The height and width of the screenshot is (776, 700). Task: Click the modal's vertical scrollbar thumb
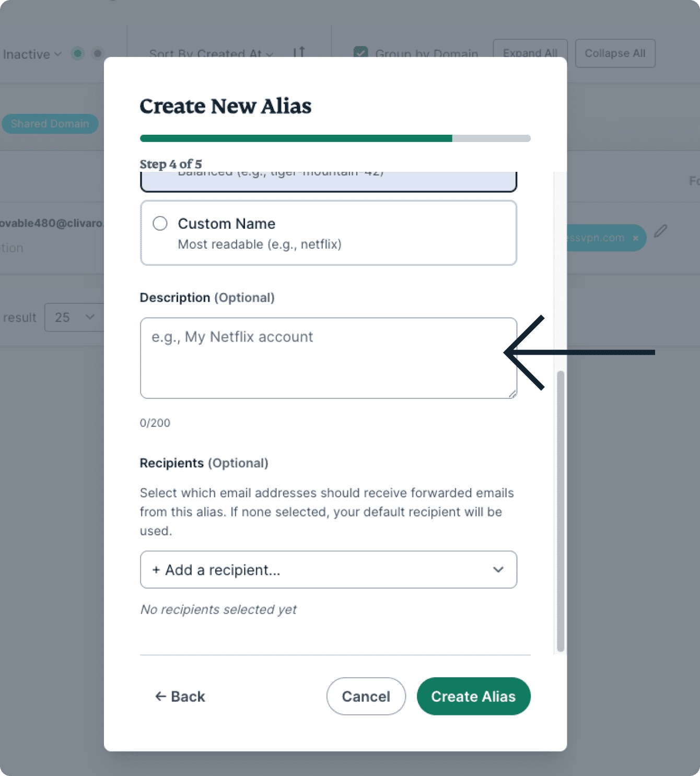pyautogui.click(x=561, y=512)
